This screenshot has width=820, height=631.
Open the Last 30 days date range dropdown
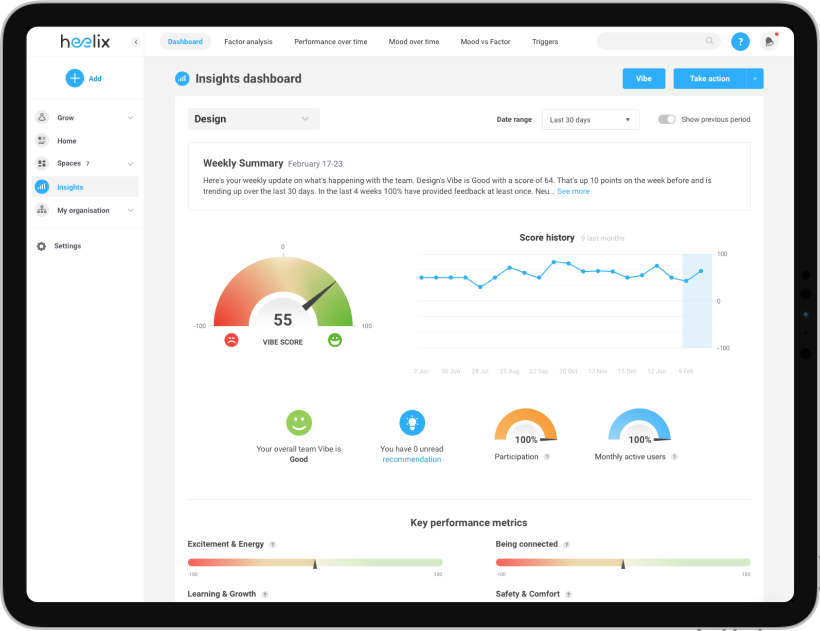pos(590,120)
